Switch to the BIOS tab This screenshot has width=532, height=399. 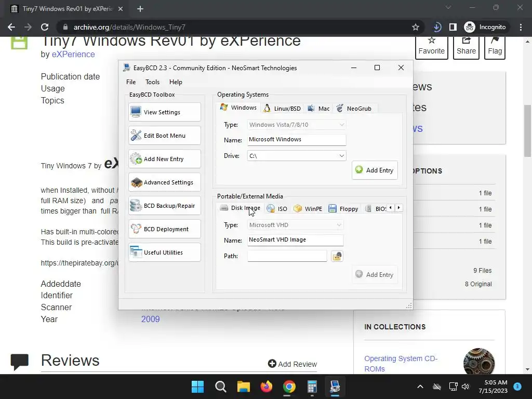pos(375,209)
